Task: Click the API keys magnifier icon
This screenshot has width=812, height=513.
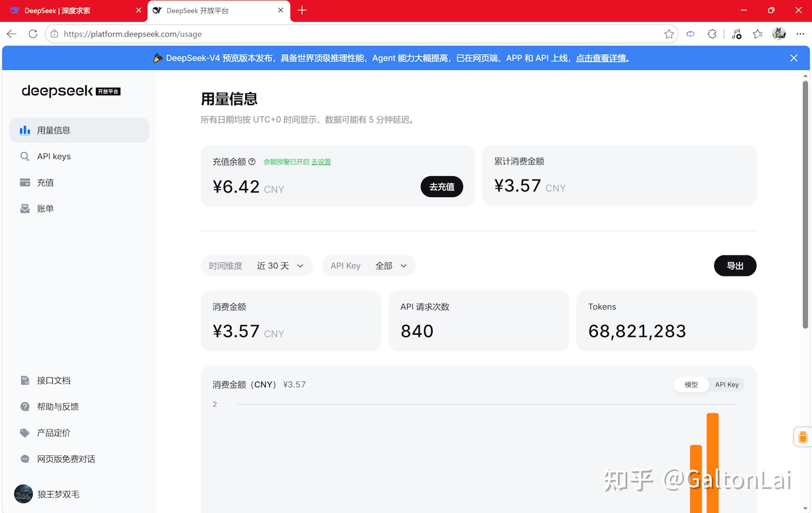Action: (x=25, y=156)
